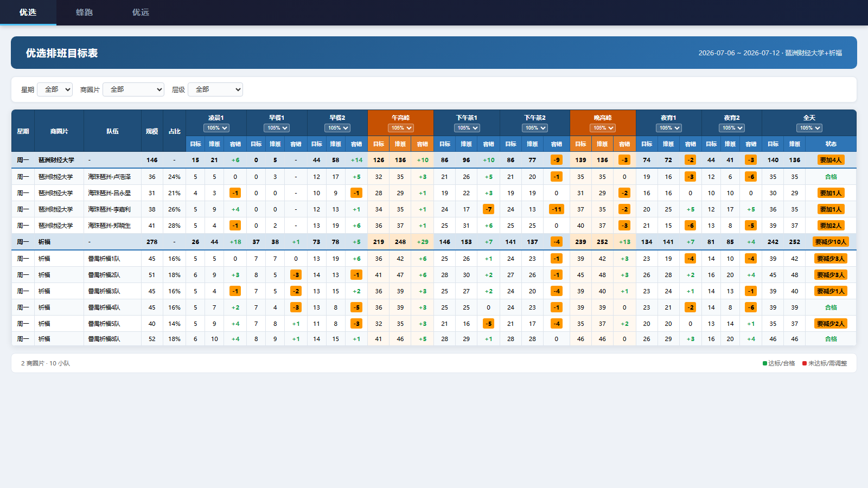Image resolution: width=868 pixels, height=488 pixels.
Task: Select team 海珠琶洲-郑晓生
Action: (x=110, y=226)
